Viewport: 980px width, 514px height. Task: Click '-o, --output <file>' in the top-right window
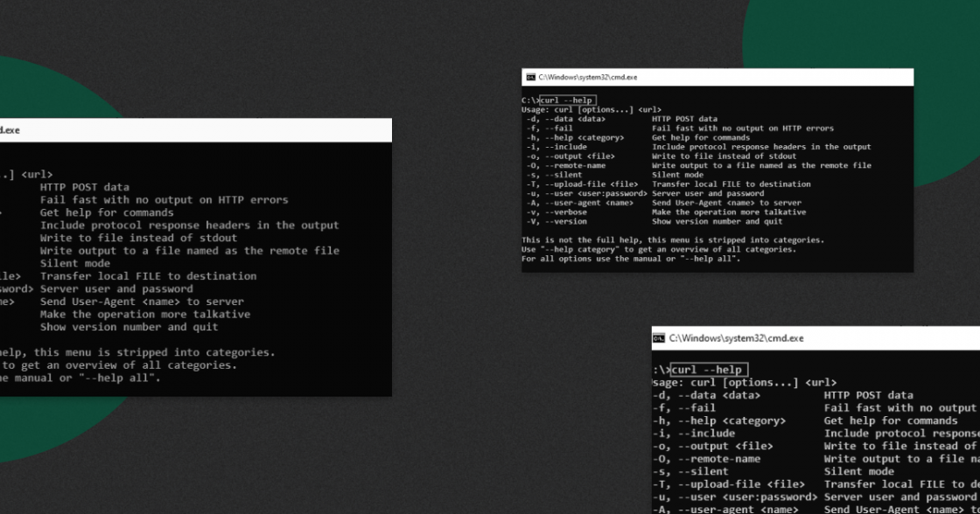570,156
